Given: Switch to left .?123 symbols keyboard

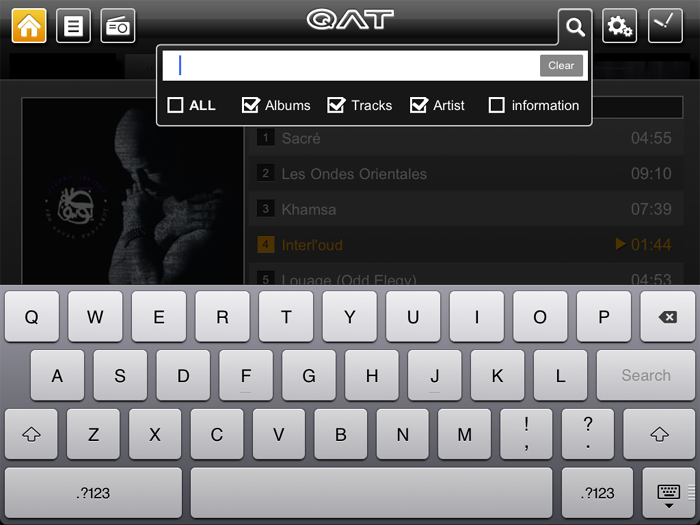Looking at the screenshot, I should tap(93, 493).
